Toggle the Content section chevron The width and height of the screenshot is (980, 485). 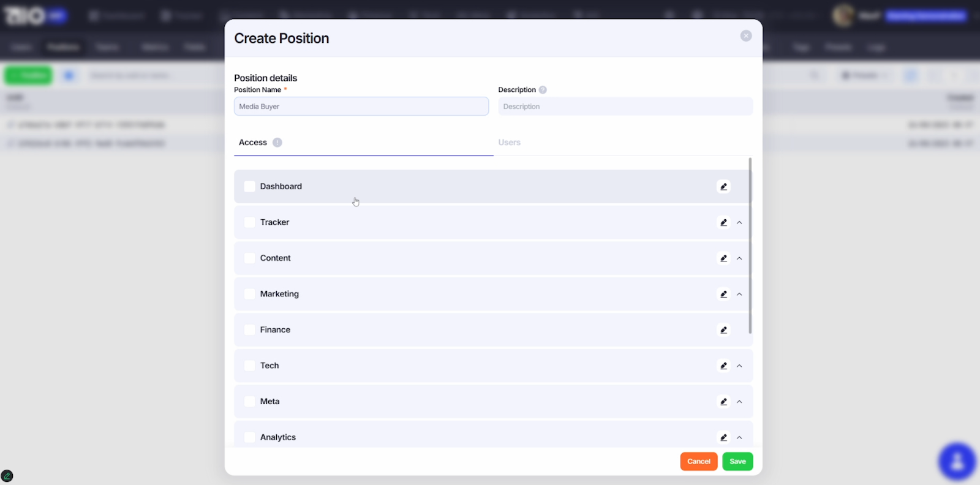[739, 258]
